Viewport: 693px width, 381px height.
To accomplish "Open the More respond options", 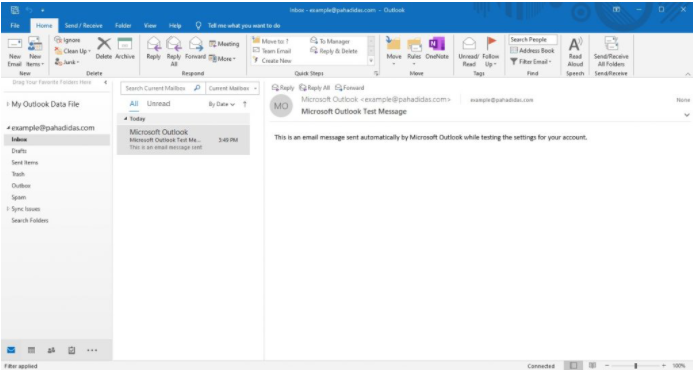I will point(222,58).
